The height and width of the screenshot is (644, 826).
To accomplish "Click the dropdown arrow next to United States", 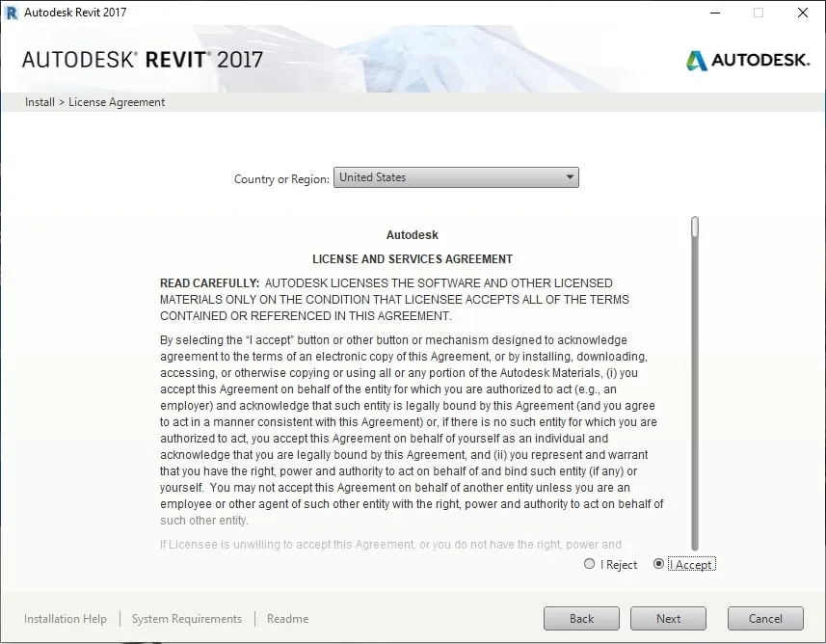I will coord(570,176).
